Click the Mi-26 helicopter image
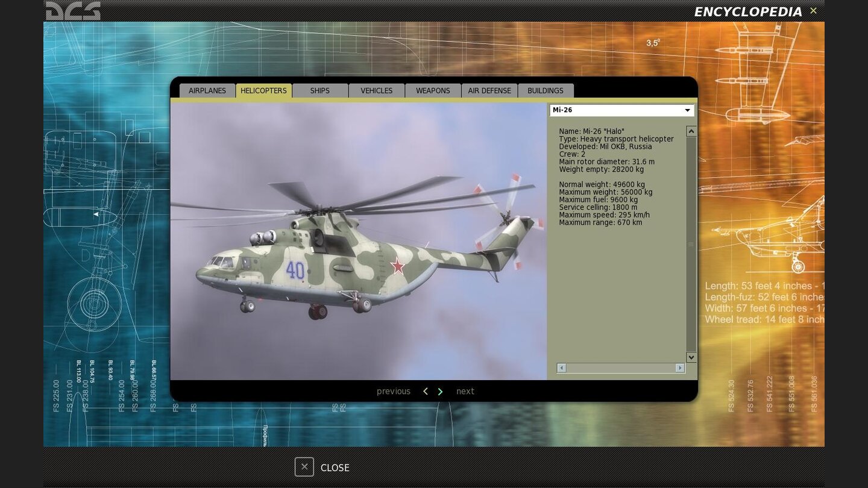The height and width of the screenshot is (488, 868). [359, 241]
